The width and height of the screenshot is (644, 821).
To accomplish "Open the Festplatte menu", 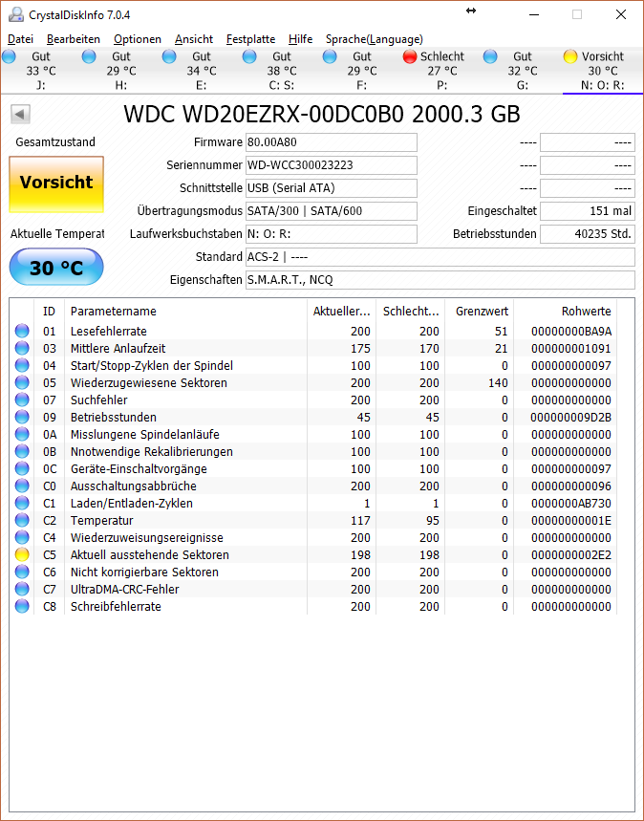I will 250,39.
